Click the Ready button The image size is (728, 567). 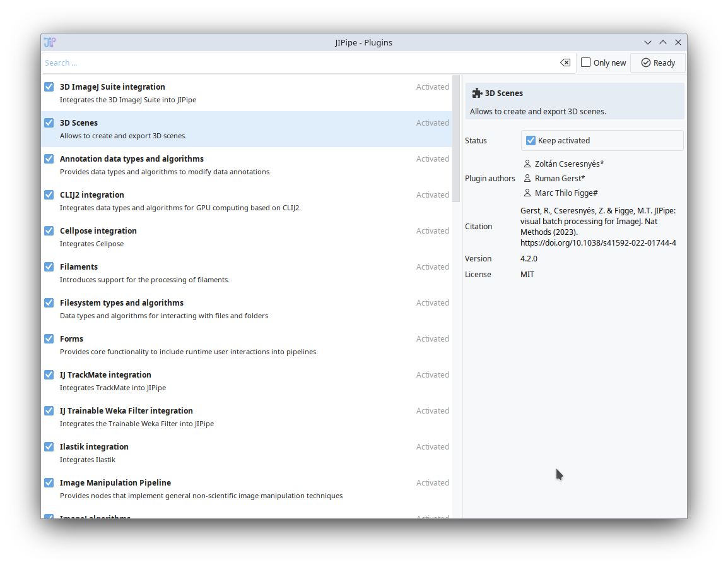click(x=658, y=63)
